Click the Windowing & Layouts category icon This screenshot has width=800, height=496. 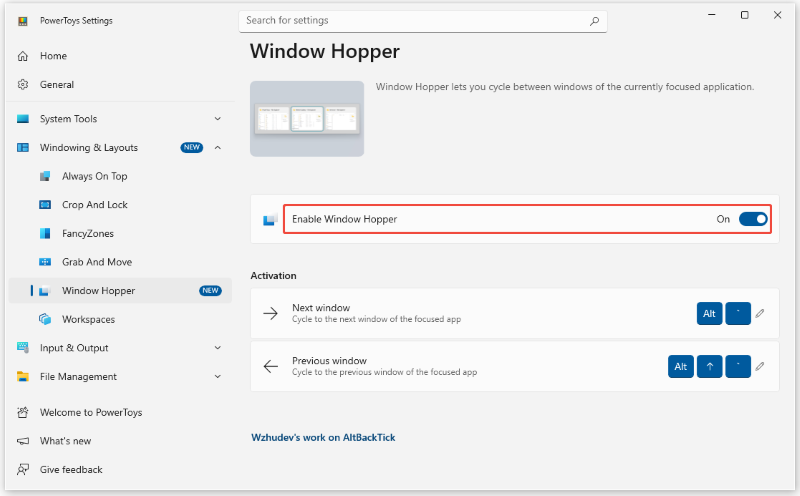tap(22, 147)
